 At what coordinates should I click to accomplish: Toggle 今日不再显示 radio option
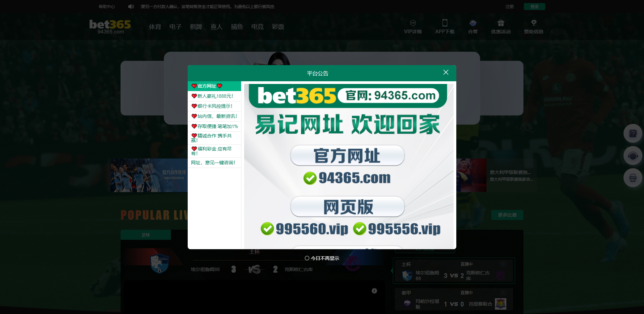click(x=307, y=258)
